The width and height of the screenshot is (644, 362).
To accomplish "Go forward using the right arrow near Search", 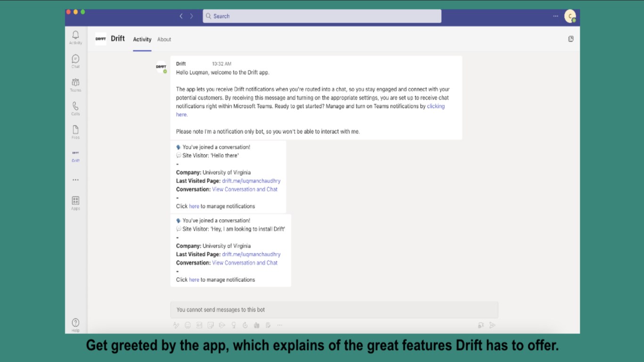I will [x=191, y=16].
